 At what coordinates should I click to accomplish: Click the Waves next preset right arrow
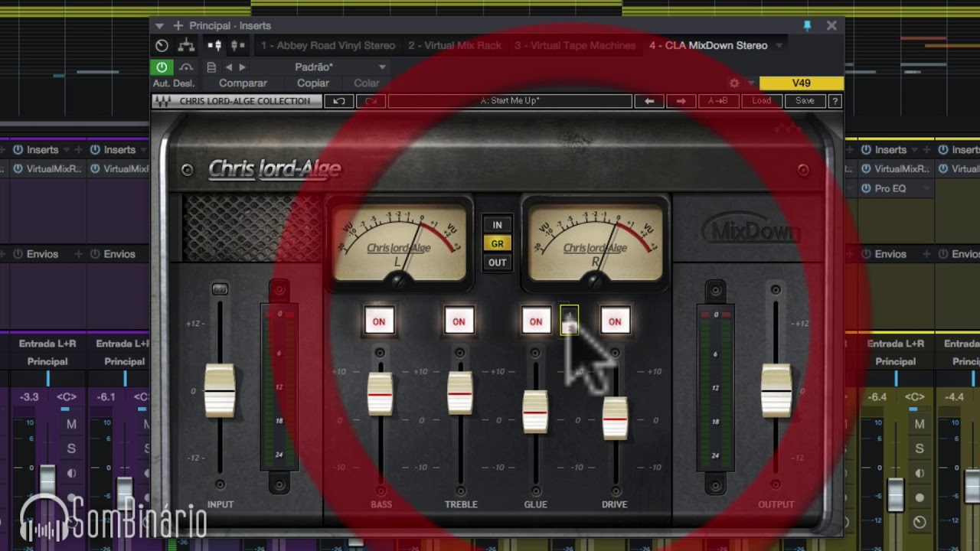[x=681, y=101]
